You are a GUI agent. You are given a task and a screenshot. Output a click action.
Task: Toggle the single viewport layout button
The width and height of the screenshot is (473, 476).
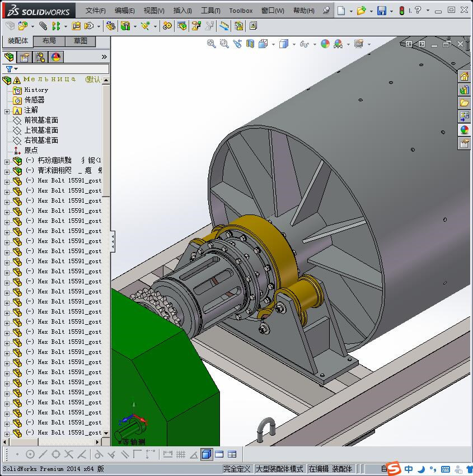click(219, 454)
